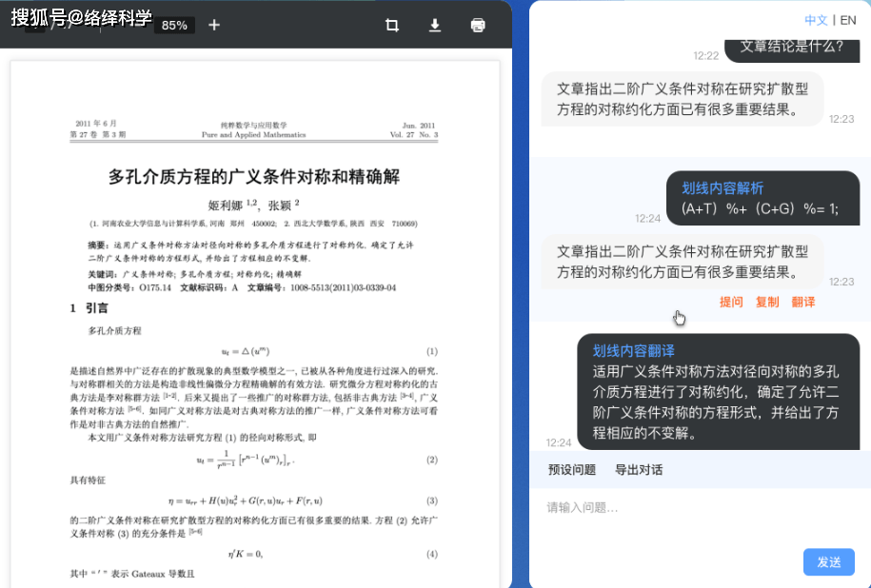The height and width of the screenshot is (588, 871).
Task: Click the 导出对话 export conversation button
Action: (640, 469)
